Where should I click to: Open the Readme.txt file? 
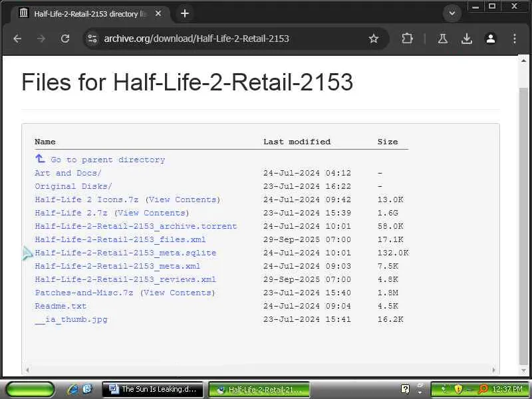(61, 306)
